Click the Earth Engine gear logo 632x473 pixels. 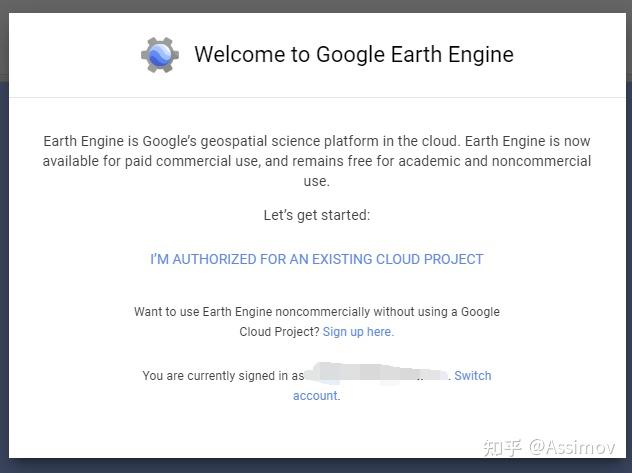[x=158, y=54]
